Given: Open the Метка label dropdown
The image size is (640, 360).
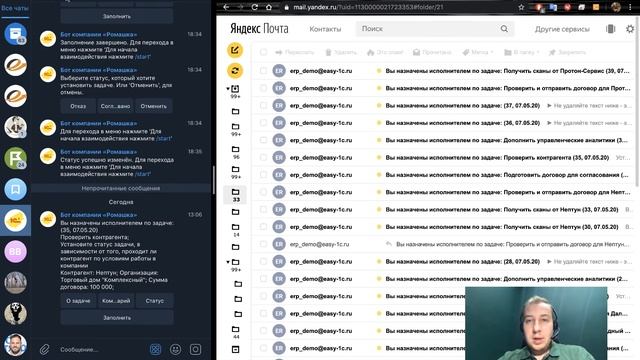Looking at the screenshot, I should pyautogui.click(x=478, y=52).
